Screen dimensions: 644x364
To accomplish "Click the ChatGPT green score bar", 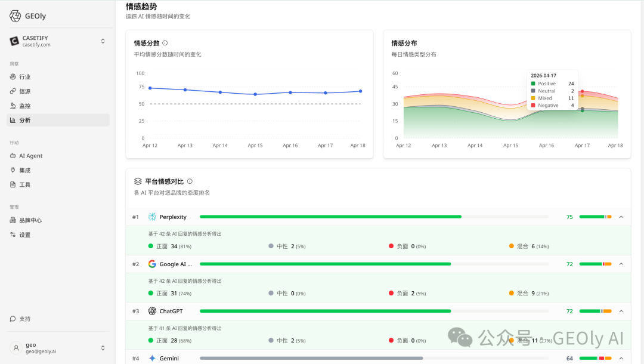I will 326,311.
